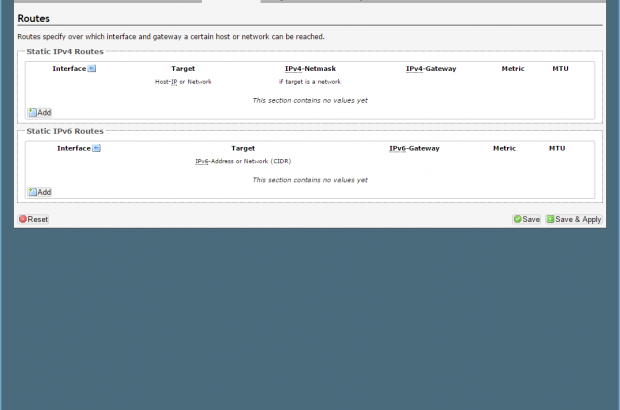The image size is (620, 410).
Task: Click the MTU header in IPv4 routes
Action: pyautogui.click(x=560, y=69)
